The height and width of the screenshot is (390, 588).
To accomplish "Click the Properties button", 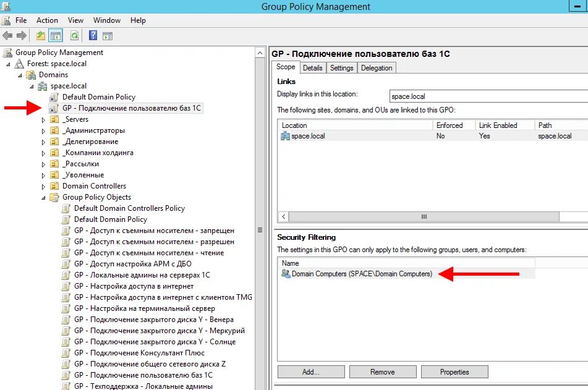I will coord(454,372).
